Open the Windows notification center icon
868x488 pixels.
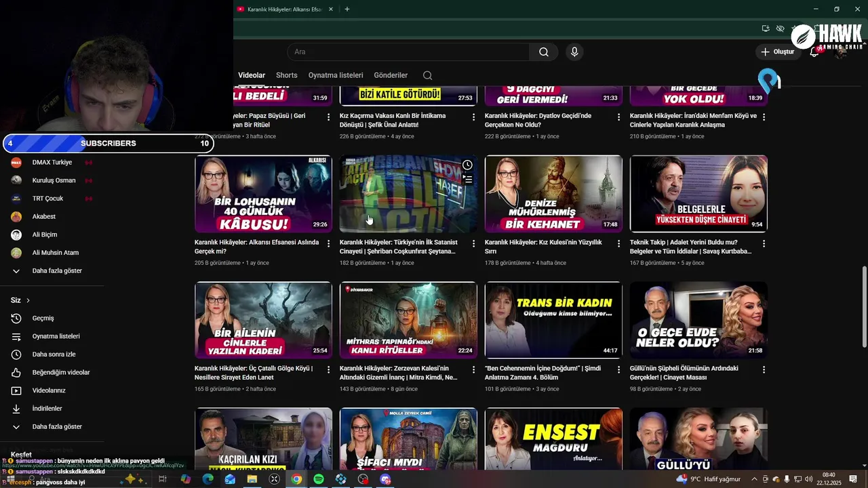point(853,479)
